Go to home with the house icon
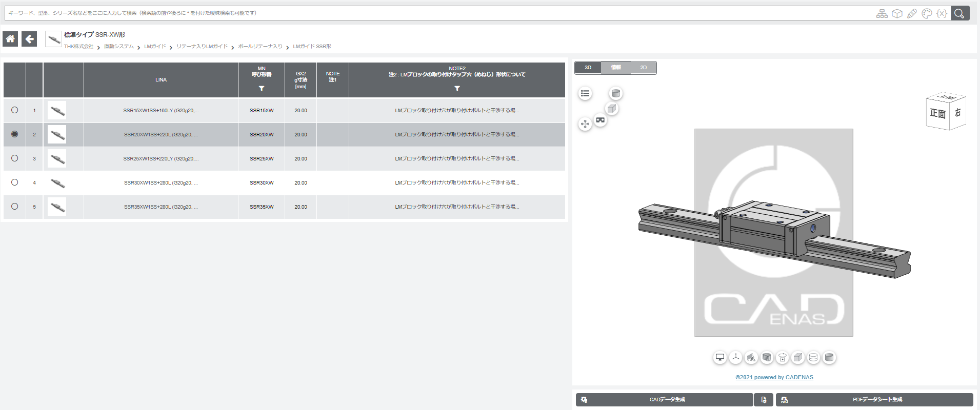Screen dimensions: 980x410 tap(10, 39)
